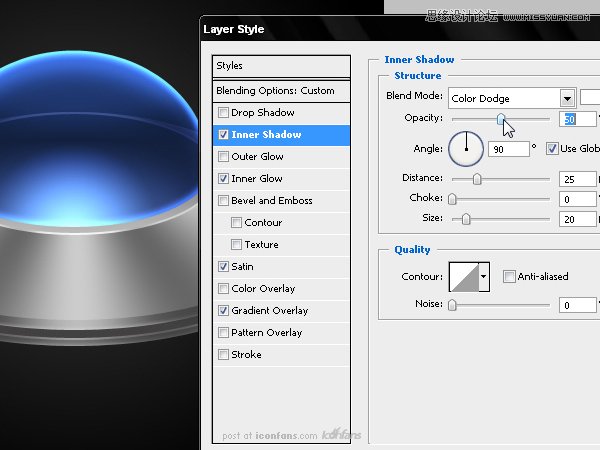Expand the Contour picker arrow
Image resolution: width=600 pixels, height=450 pixels.
484,277
